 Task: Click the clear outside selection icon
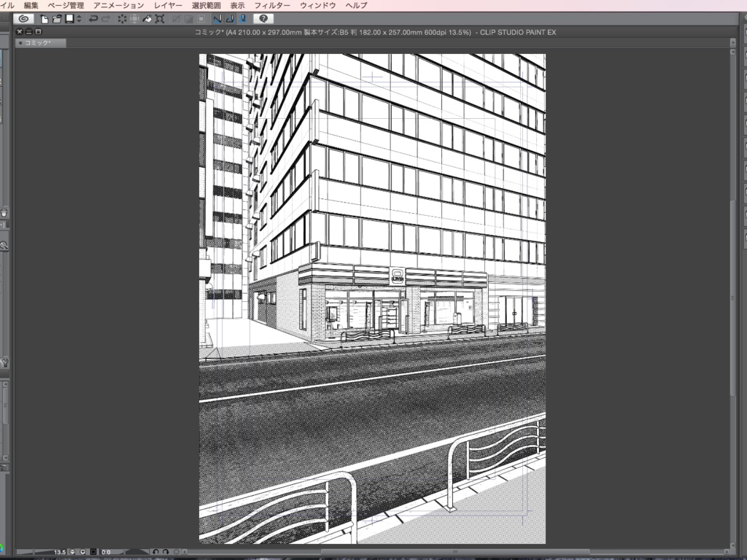tap(135, 19)
